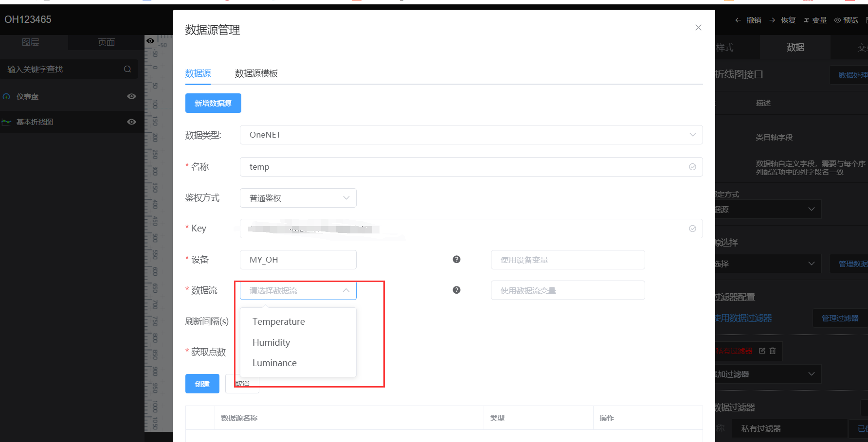
Task: Click the edit pencil icon on 私有过滤器
Action: pyautogui.click(x=761, y=351)
